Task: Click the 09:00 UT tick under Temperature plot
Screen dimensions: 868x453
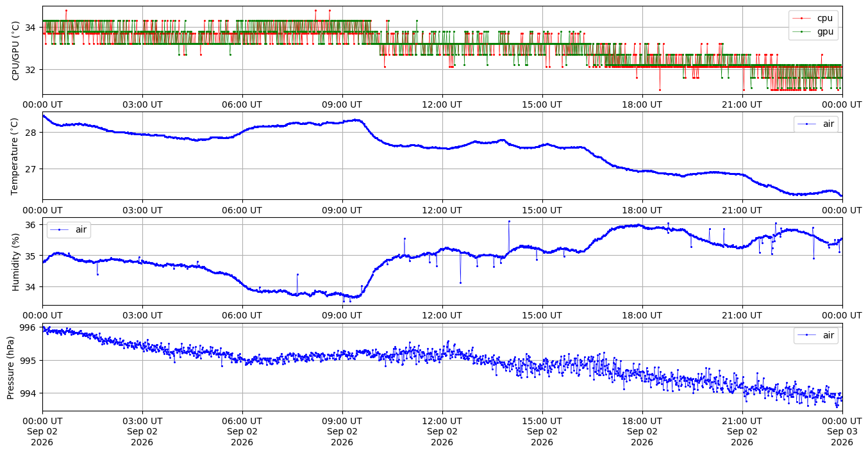Action: pos(342,210)
